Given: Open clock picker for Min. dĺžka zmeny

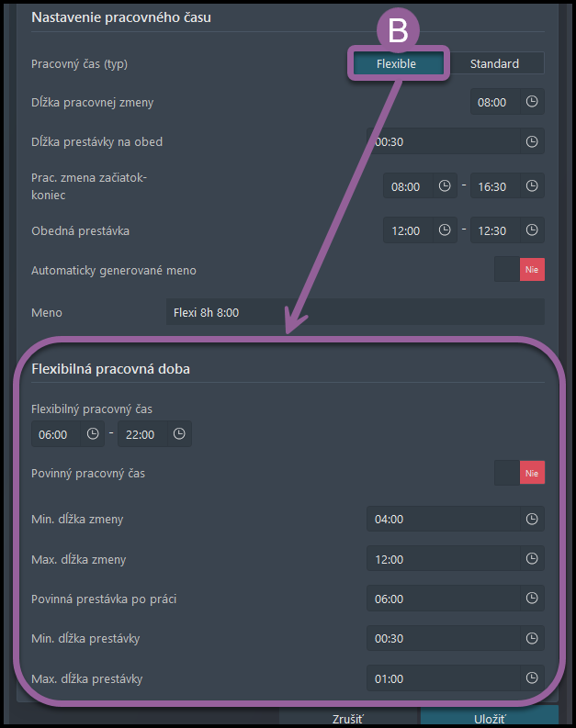Looking at the screenshot, I should coord(532,519).
